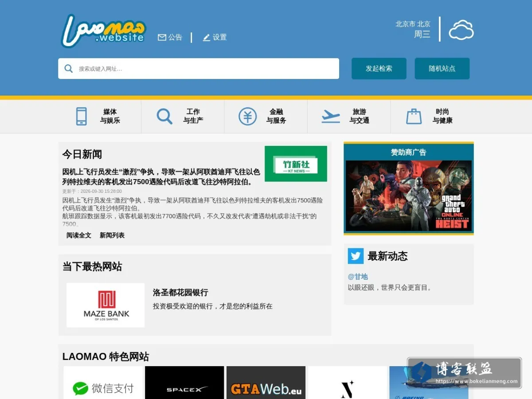Open the 时尚与健康 category label

click(442, 116)
